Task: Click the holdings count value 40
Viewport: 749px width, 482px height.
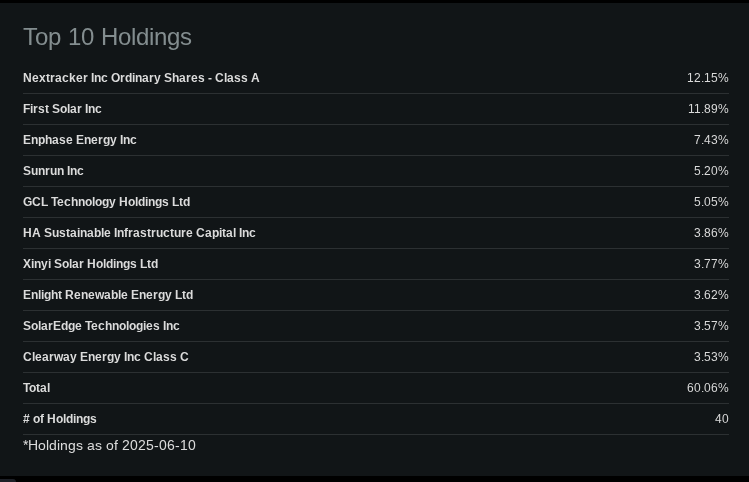Action: [x=721, y=419]
